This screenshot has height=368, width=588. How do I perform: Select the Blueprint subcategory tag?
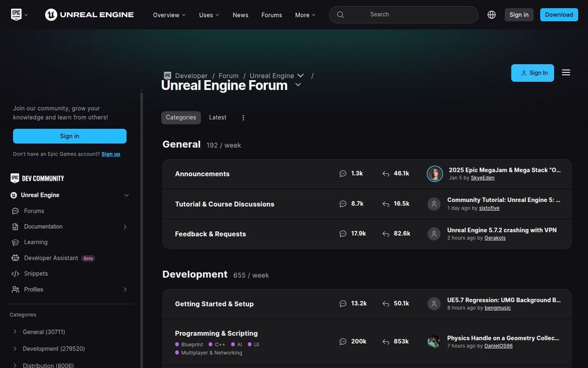(189, 344)
